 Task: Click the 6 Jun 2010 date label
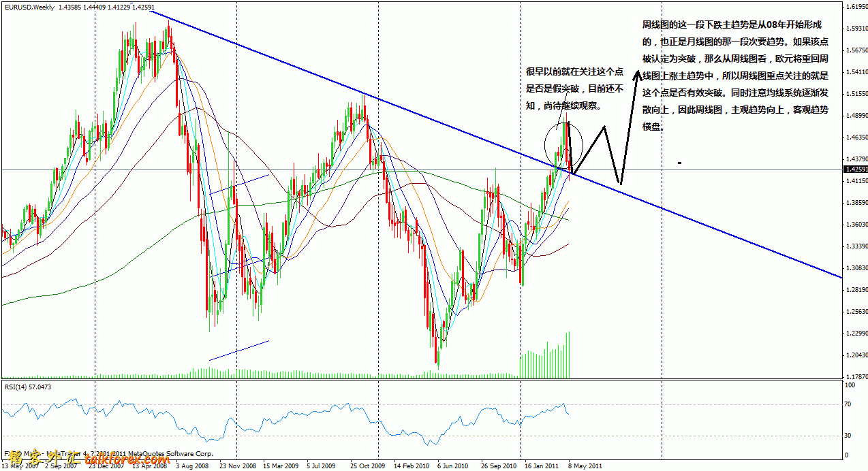[x=453, y=467]
